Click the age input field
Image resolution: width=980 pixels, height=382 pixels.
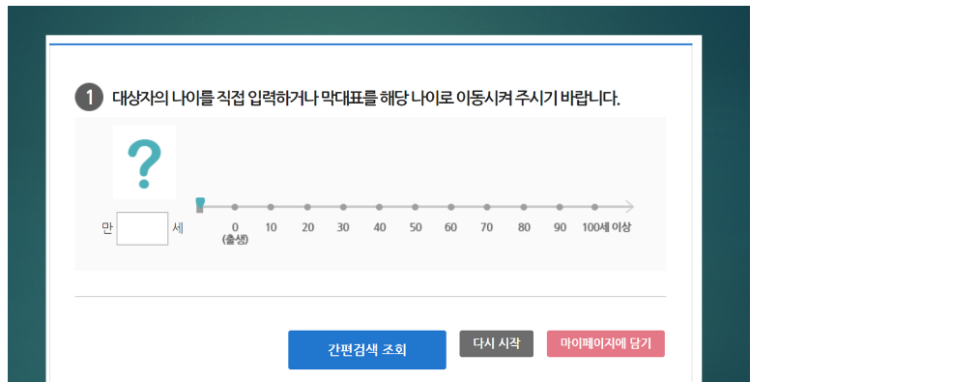[x=142, y=229]
